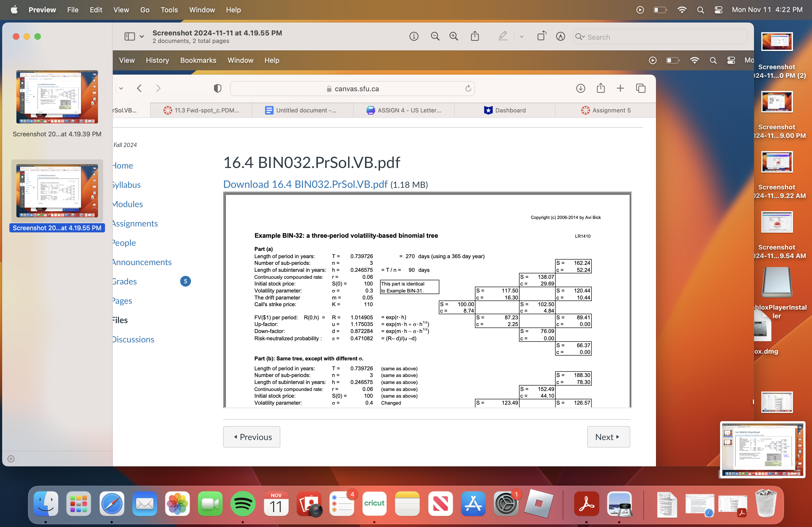The height and width of the screenshot is (527, 812).
Task: Toggle the Markup toolbar with the pencil icon
Action: (560, 36)
